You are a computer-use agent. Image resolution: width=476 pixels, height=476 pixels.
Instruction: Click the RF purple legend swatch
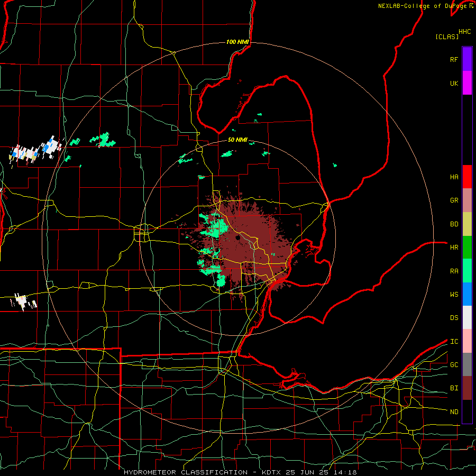pos(467,59)
